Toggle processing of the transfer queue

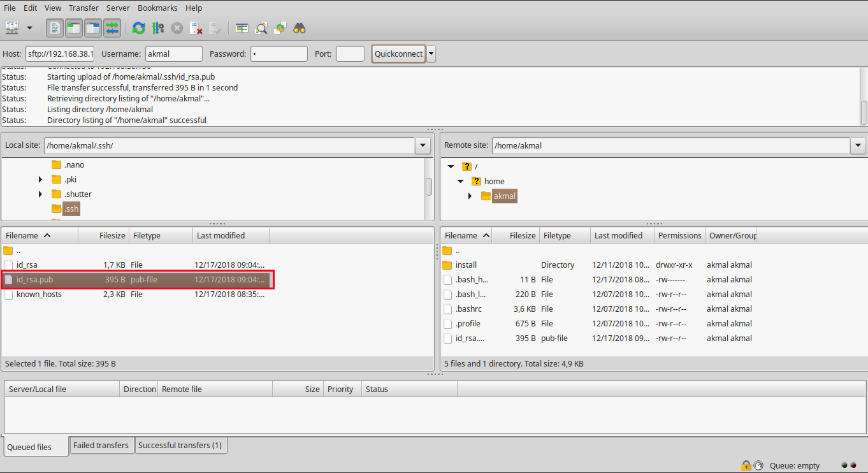tap(158, 28)
